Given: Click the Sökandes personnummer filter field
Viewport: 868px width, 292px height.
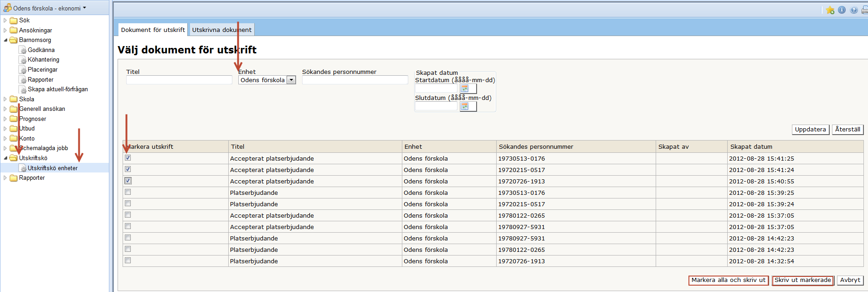Looking at the screenshot, I should tap(355, 80).
